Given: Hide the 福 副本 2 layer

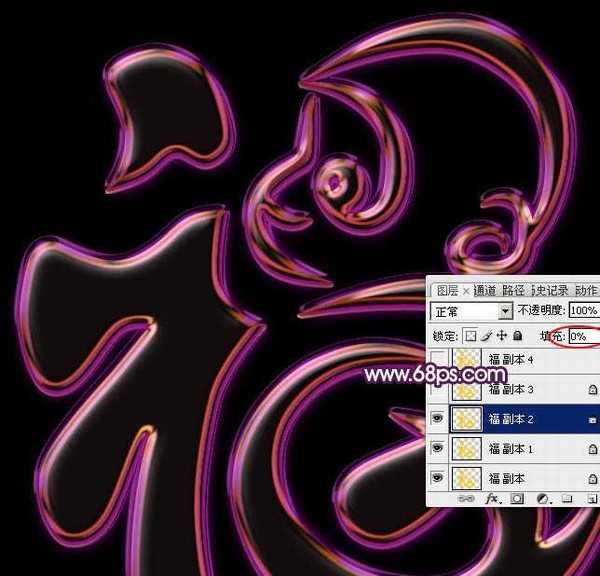Looking at the screenshot, I should coord(438,418).
